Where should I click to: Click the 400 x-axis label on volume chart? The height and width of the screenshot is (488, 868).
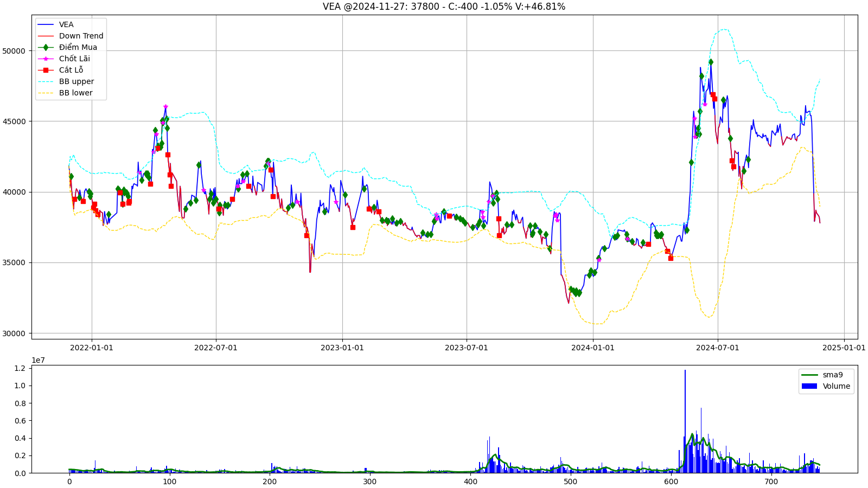click(x=470, y=481)
